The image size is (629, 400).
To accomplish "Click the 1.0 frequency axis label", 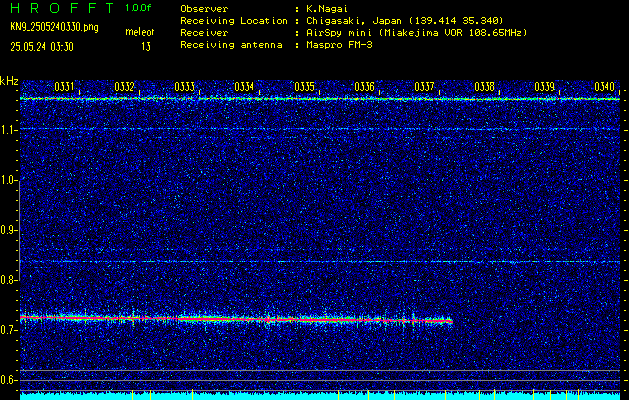I will (8, 180).
